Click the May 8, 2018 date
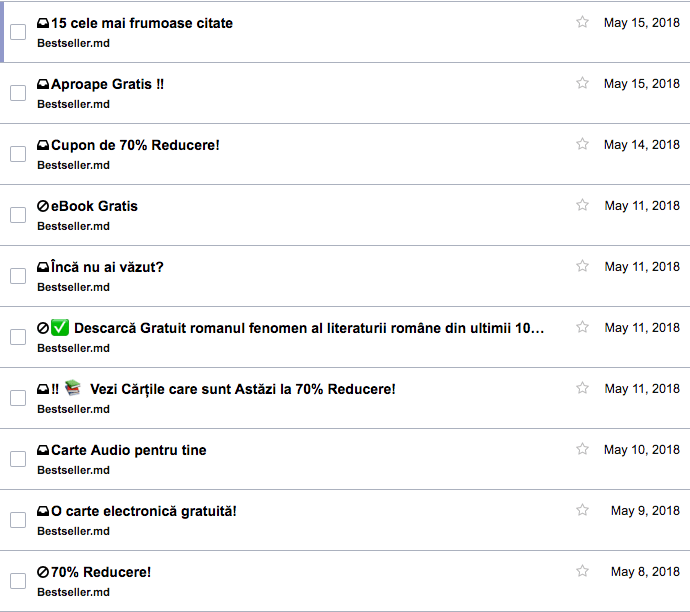This screenshot has width=690, height=612. 645,572
